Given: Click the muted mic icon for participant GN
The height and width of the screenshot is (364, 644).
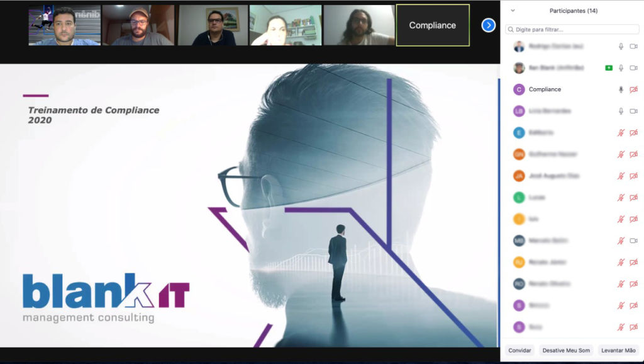Looking at the screenshot, I should coord(621,154).
